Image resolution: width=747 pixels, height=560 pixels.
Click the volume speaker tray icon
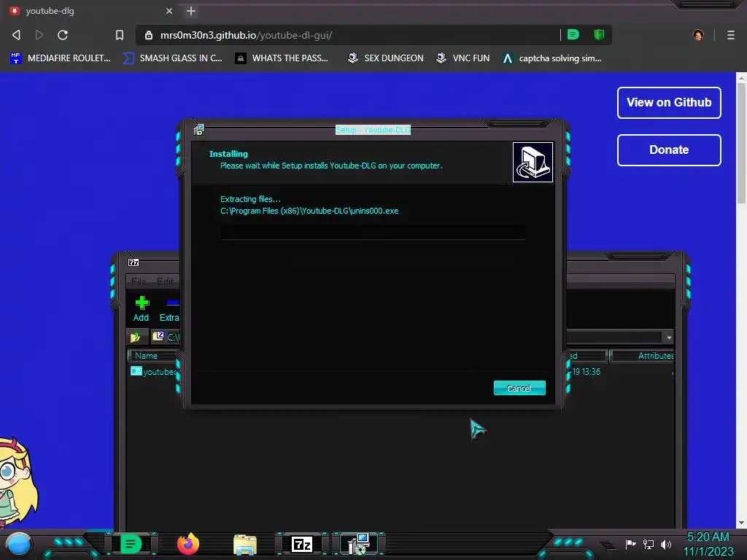click(x=666, y=544)
